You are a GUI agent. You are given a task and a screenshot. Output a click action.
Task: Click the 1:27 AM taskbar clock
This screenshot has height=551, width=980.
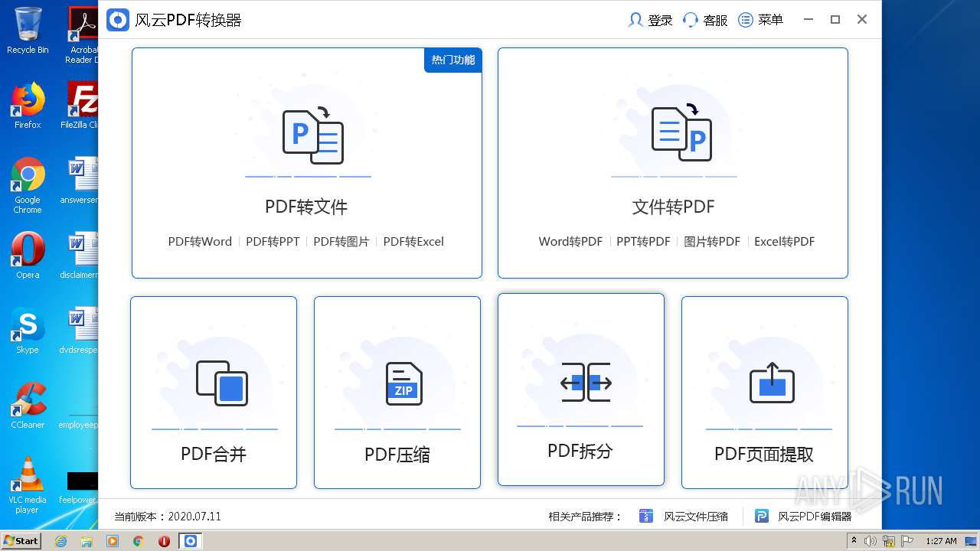pyautogui.click(x=941, y=541)
